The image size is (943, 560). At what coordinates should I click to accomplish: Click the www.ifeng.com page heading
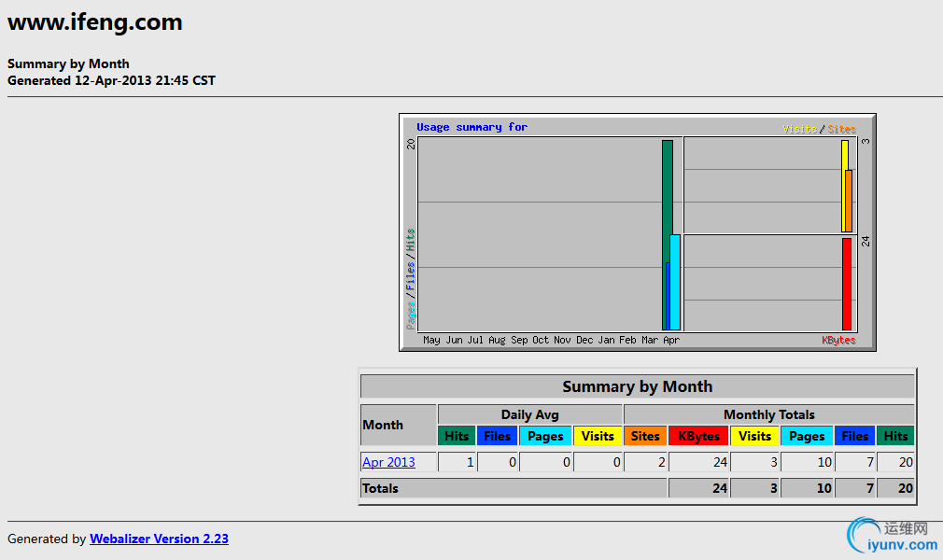pyautogui.click(x=95, y=22)
